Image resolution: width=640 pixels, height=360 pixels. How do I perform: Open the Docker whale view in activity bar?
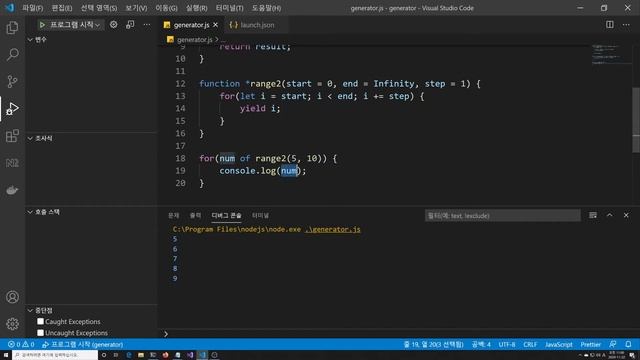click(12, 190)
